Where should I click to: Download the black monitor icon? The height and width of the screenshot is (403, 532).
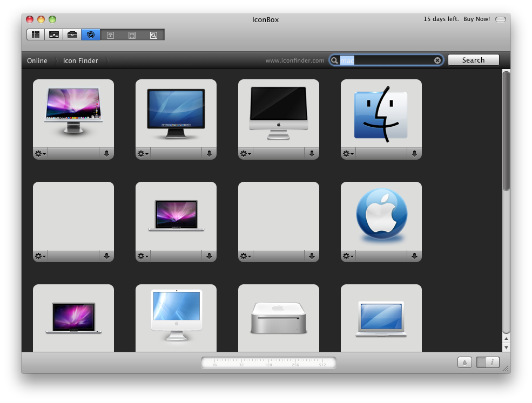[x=209, y=154]
